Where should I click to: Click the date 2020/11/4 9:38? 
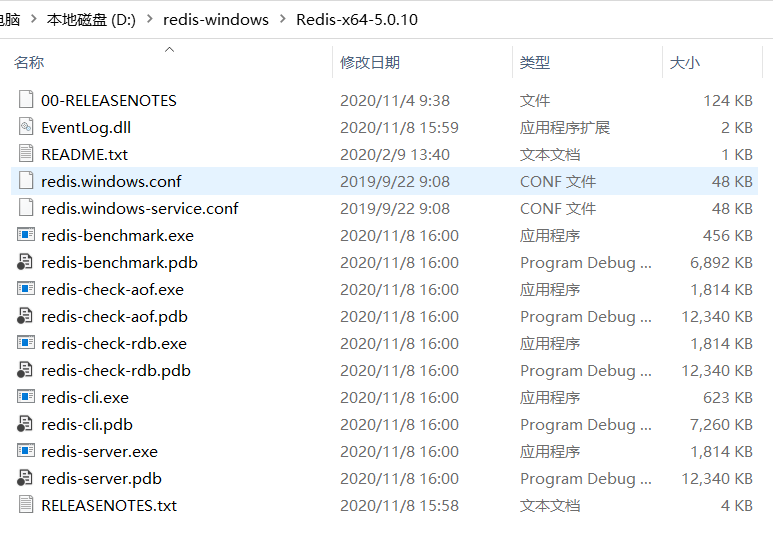pos(395,101)
